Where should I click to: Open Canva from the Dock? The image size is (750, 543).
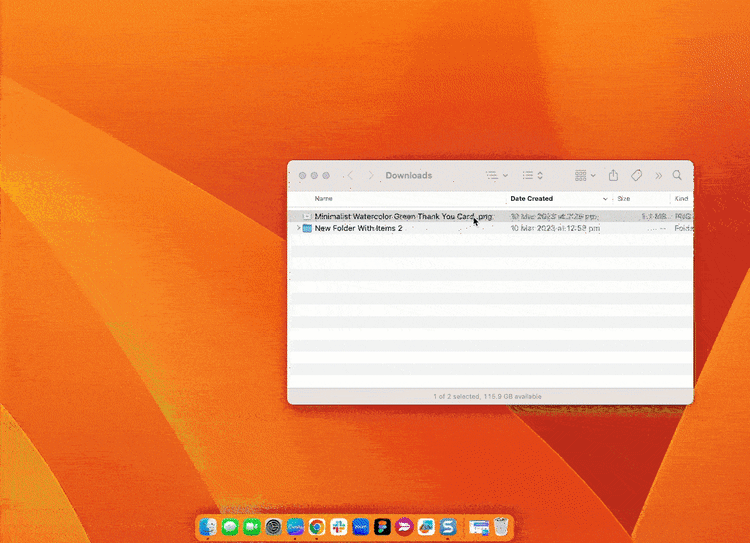point(295,527)
